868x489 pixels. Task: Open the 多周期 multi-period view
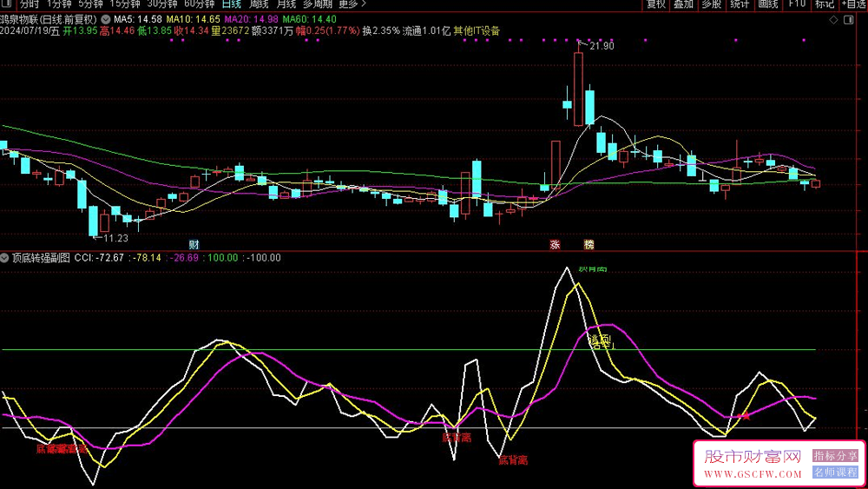(x=318, y=3)
